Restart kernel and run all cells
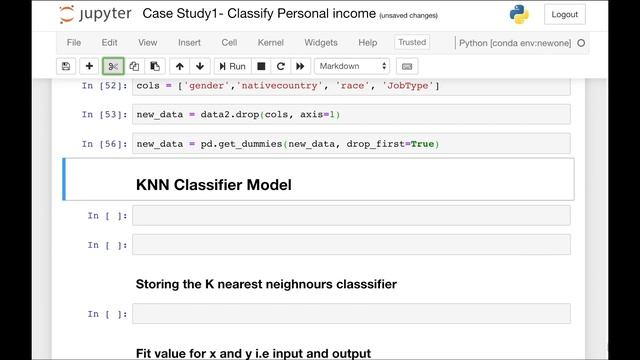Image resolution: width=640 pixels, height=360 pixels. click(x=300, y=66)
